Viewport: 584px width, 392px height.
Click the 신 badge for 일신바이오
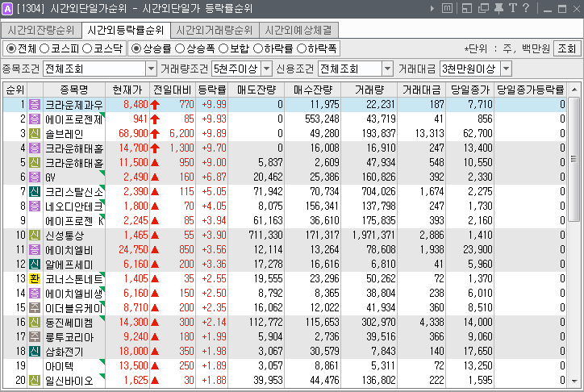tap(35, 381)
